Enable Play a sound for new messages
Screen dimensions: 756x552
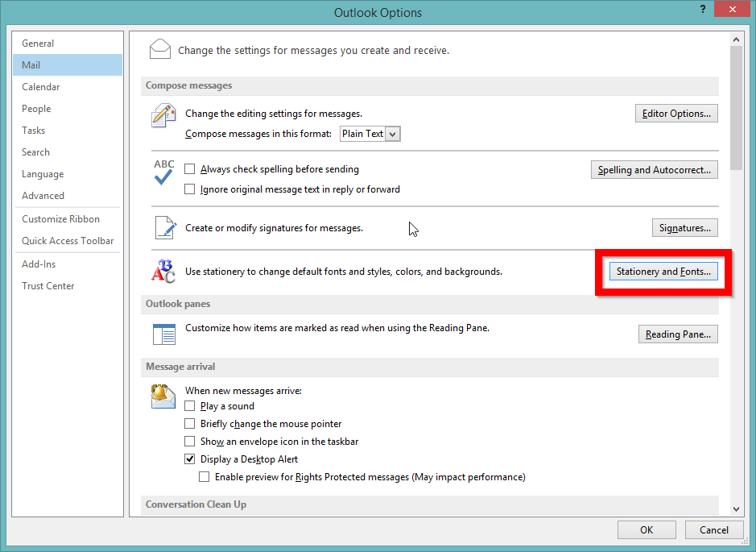[x=190, y=405]
